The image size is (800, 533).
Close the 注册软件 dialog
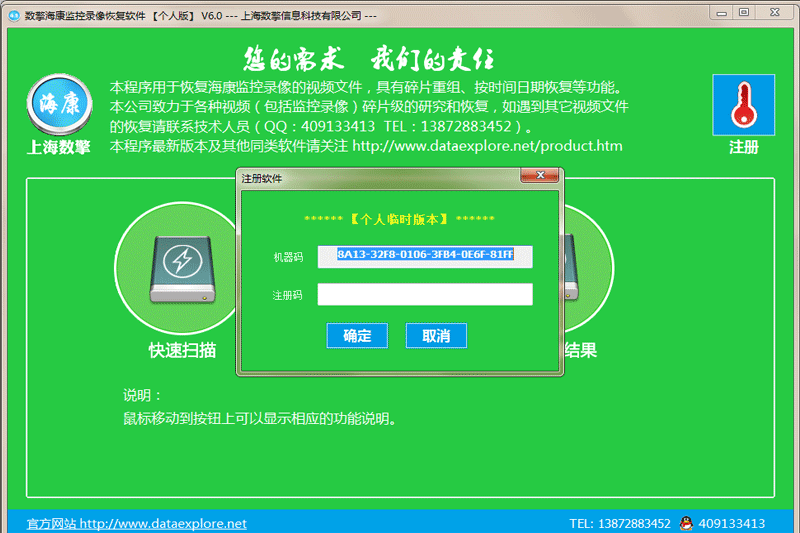pos(540,175)
